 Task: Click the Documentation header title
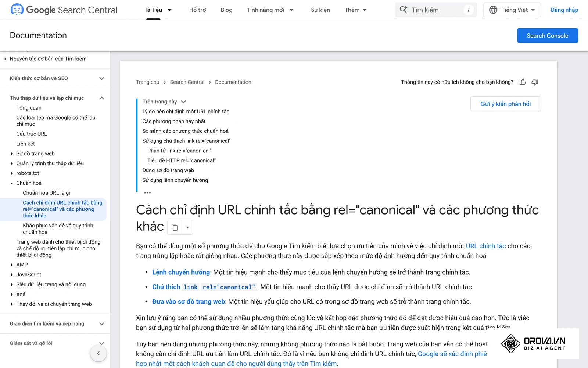38,35
